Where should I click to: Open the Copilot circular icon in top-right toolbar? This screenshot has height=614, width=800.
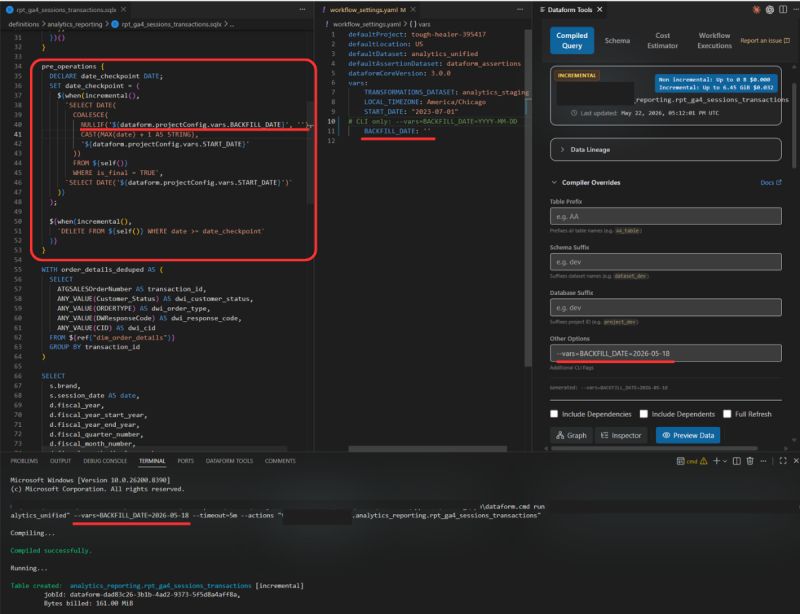point(769,10)
